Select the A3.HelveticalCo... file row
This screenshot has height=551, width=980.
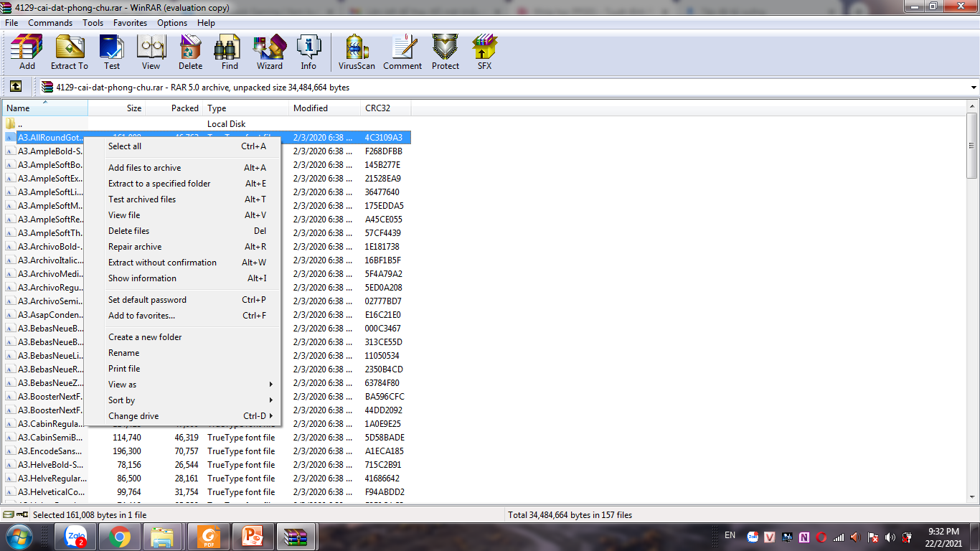tap(207, 492)
